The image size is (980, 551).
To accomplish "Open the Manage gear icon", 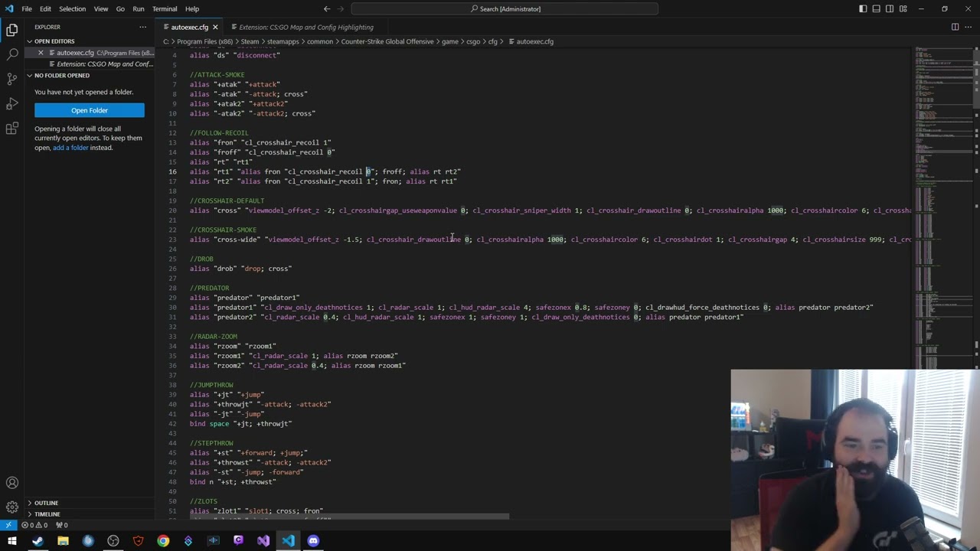I will click(11, 507).
